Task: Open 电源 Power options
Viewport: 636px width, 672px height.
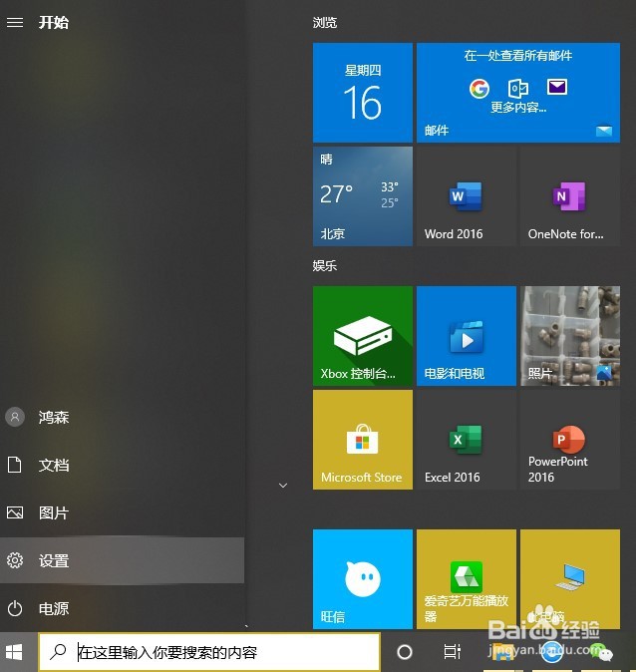Action: click(123, 608)
